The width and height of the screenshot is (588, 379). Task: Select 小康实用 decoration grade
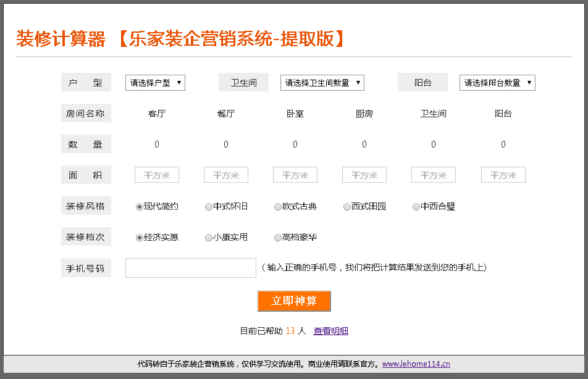coord(209,238)
